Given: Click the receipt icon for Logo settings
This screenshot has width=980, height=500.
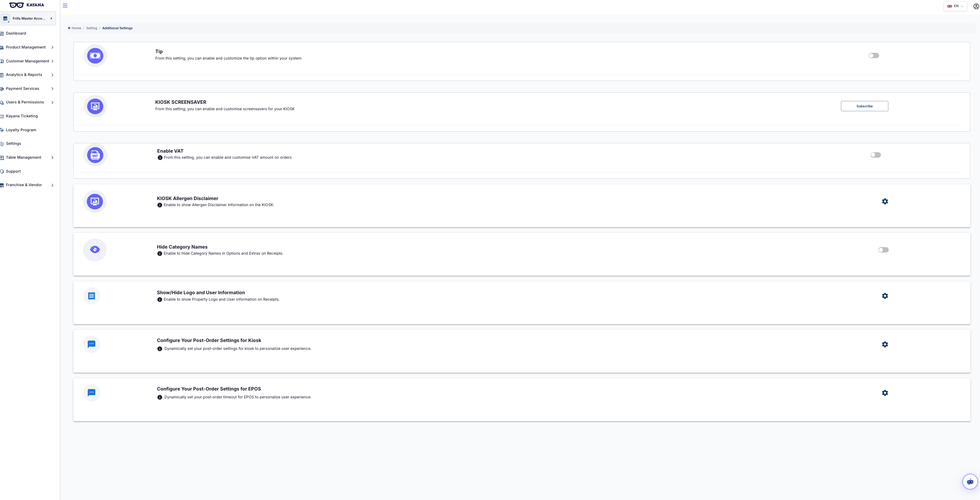Looking at the screenshot, I should [x=91, y=296].
